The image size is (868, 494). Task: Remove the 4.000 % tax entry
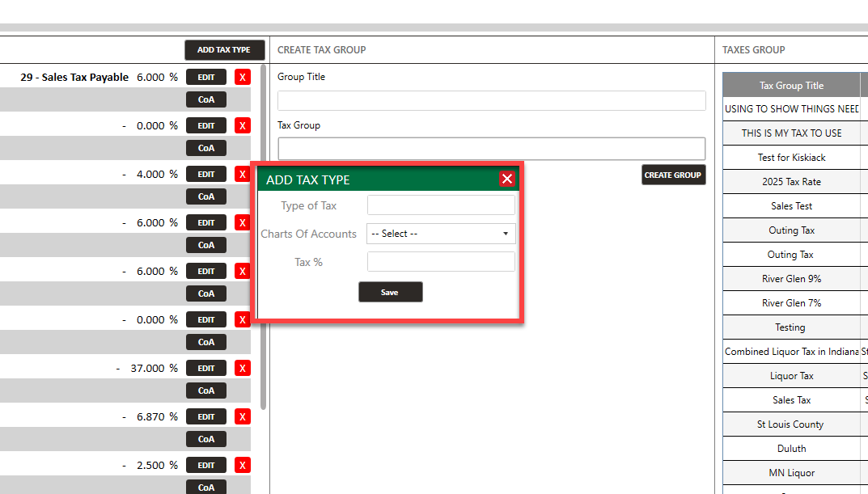click(243, 174)
